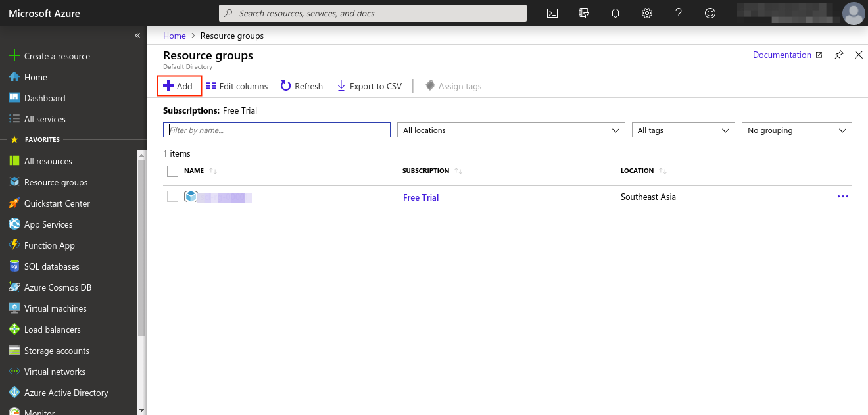
Task: Tick the checkbox for the Southeast Asia row
Action: (173, 197)
